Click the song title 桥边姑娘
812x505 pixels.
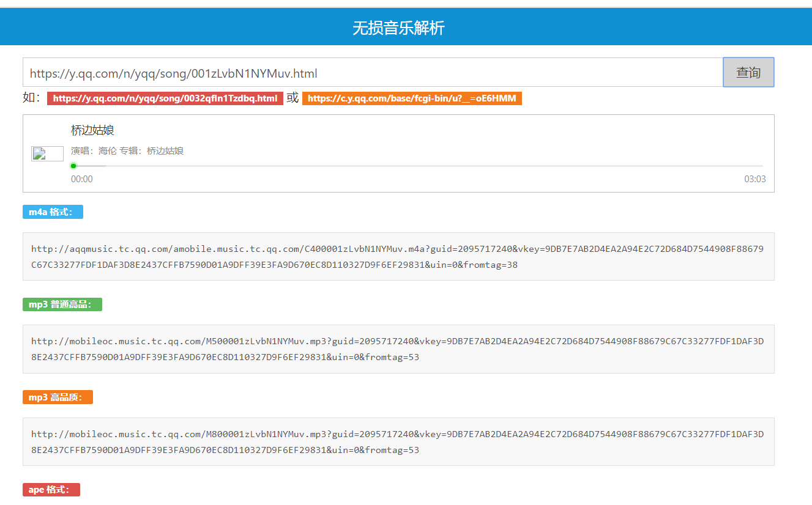(93, 130)
